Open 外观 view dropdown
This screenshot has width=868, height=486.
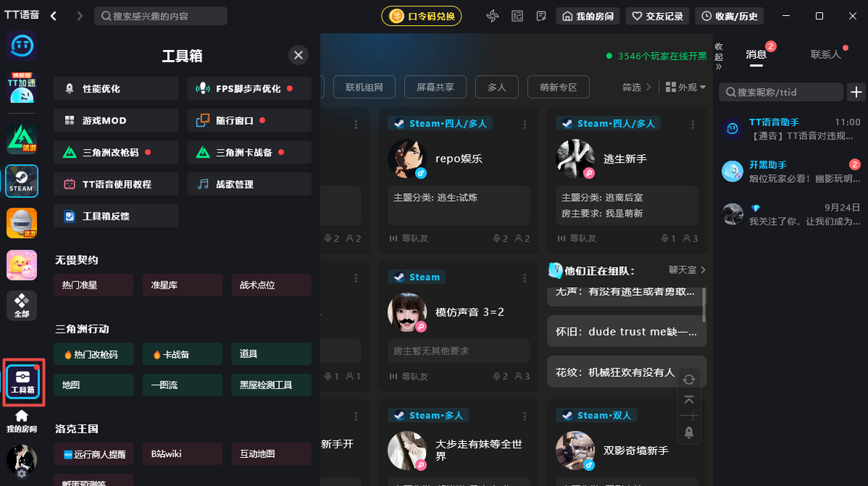[x=686, y=87]
